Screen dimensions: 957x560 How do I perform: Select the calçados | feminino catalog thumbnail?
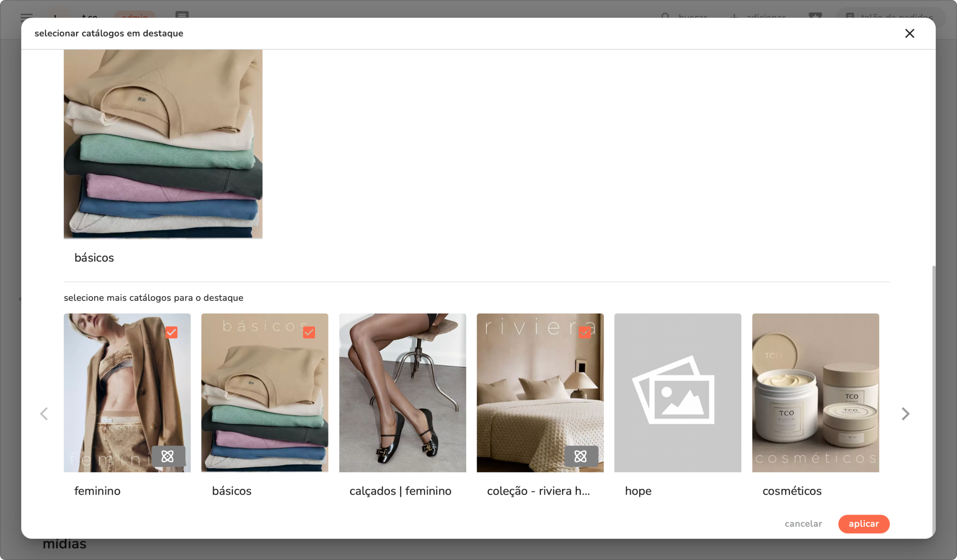tap(402, 392)
